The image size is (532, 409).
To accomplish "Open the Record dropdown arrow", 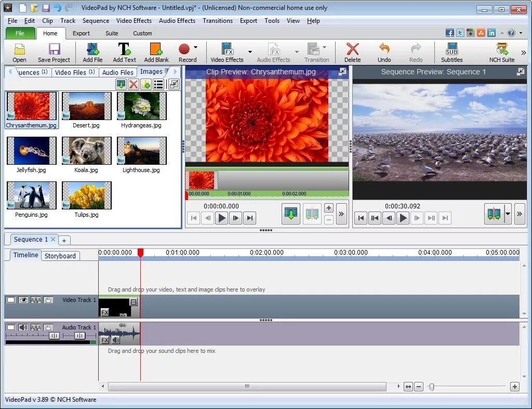I will [195, 47].
